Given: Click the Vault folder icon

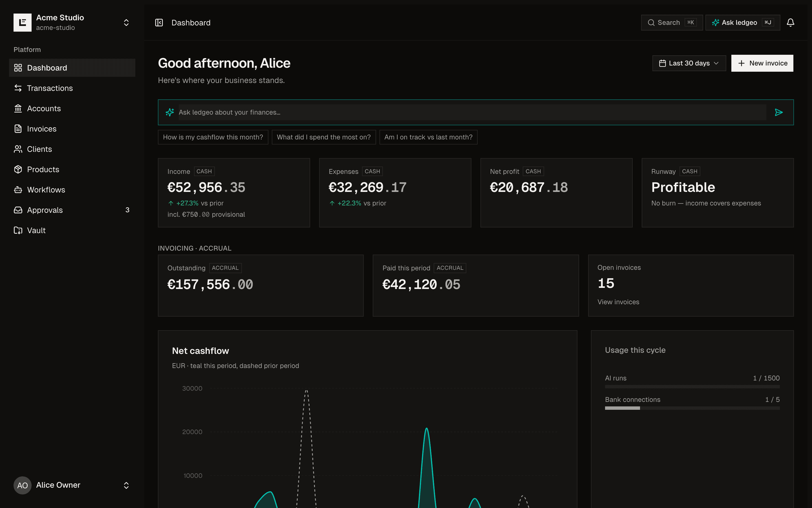Looking at the screenshot, I should tap(18, 231).
